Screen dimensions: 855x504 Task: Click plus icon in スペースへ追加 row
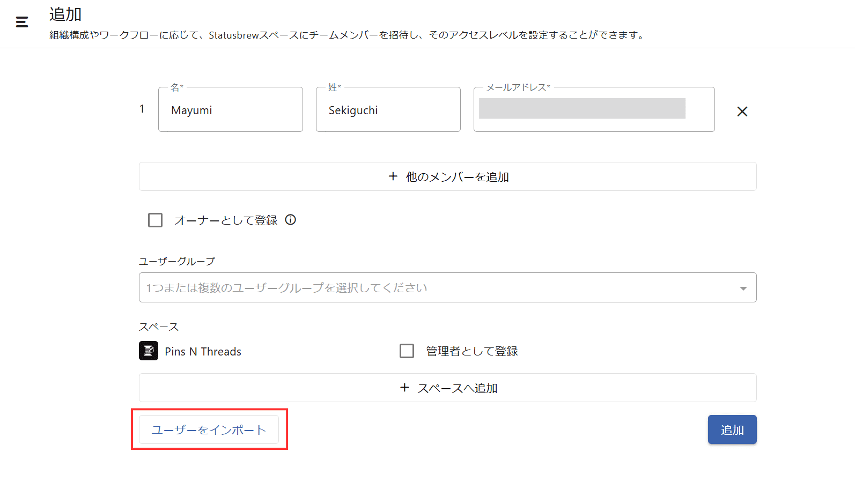405,388
